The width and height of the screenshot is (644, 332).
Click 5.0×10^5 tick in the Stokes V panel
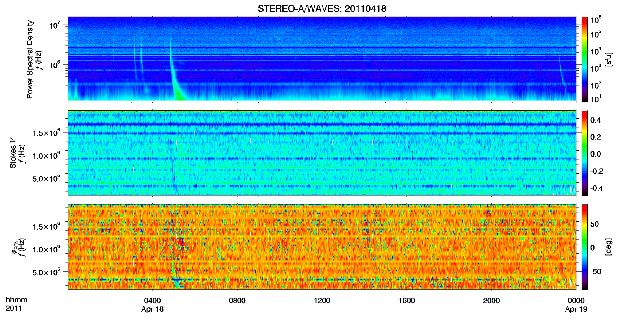click(47, 178)
